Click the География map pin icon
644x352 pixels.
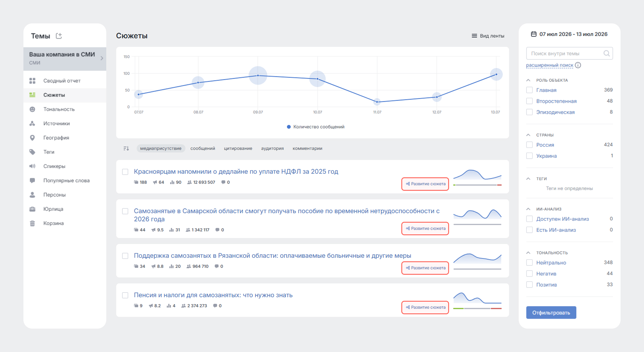click(32, 138)
